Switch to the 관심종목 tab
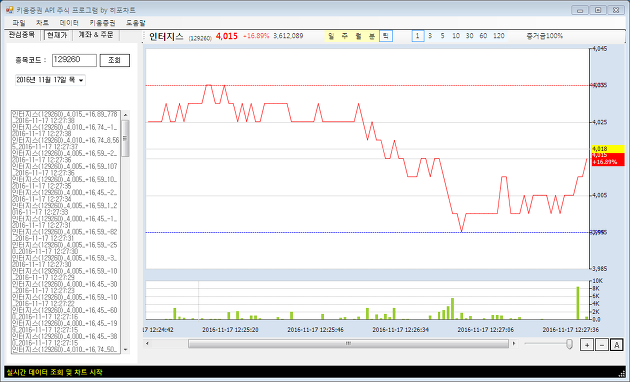This screenshot has width=630, height=382. coord(22,35)
